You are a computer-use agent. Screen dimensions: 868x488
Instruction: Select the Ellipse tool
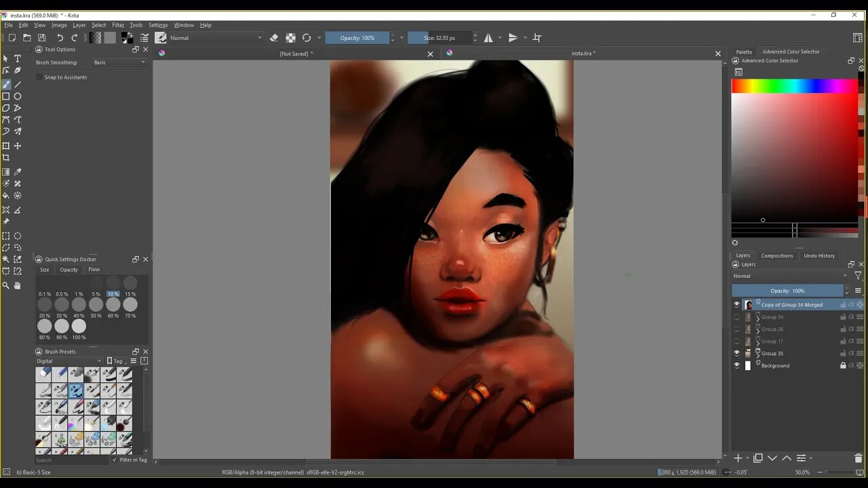point(18,96)
